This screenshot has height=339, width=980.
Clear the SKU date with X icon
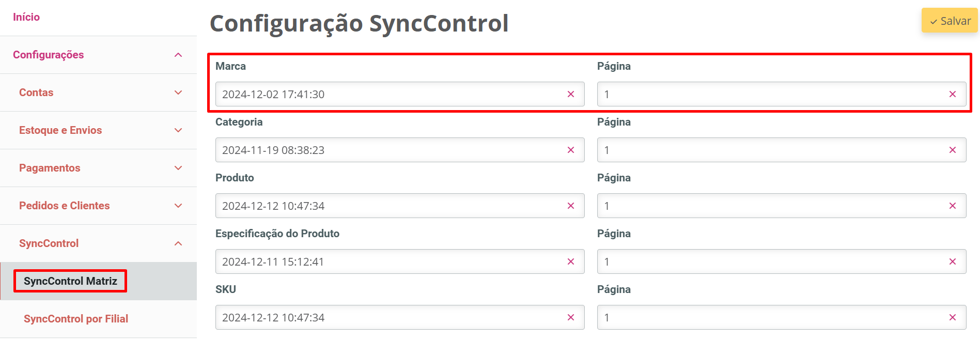point(571,317)
